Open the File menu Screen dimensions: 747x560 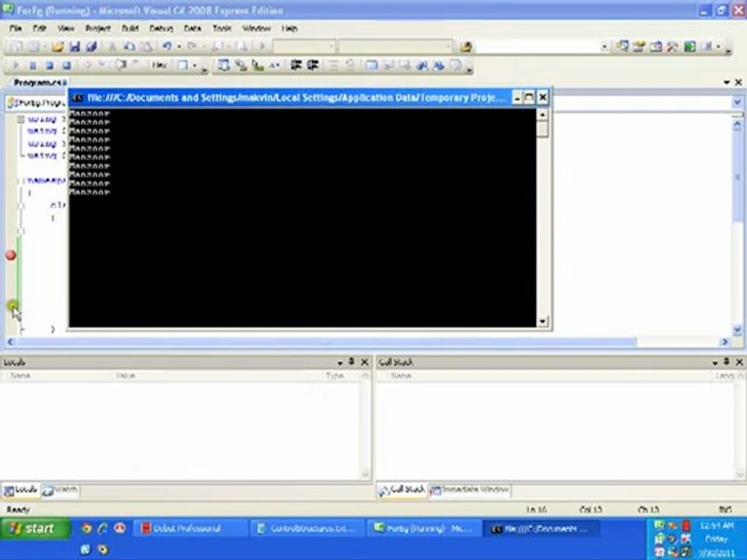pos(16,29)
